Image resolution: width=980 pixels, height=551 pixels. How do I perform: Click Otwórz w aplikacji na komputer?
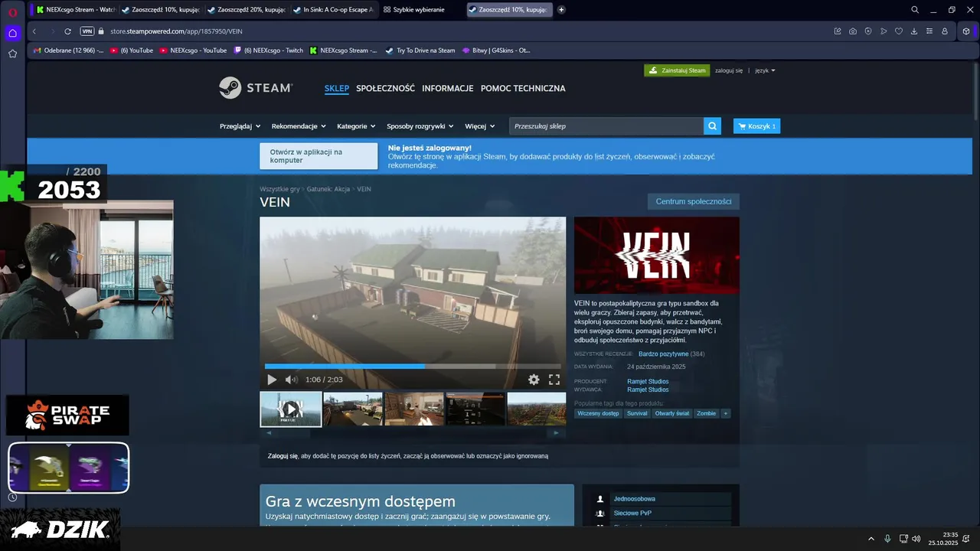point(318,156)
